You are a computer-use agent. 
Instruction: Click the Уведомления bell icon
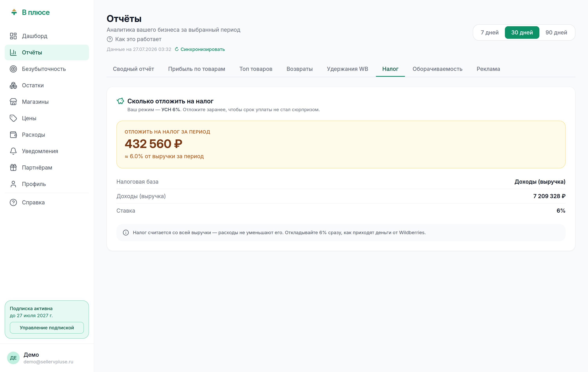coord(13,151)
